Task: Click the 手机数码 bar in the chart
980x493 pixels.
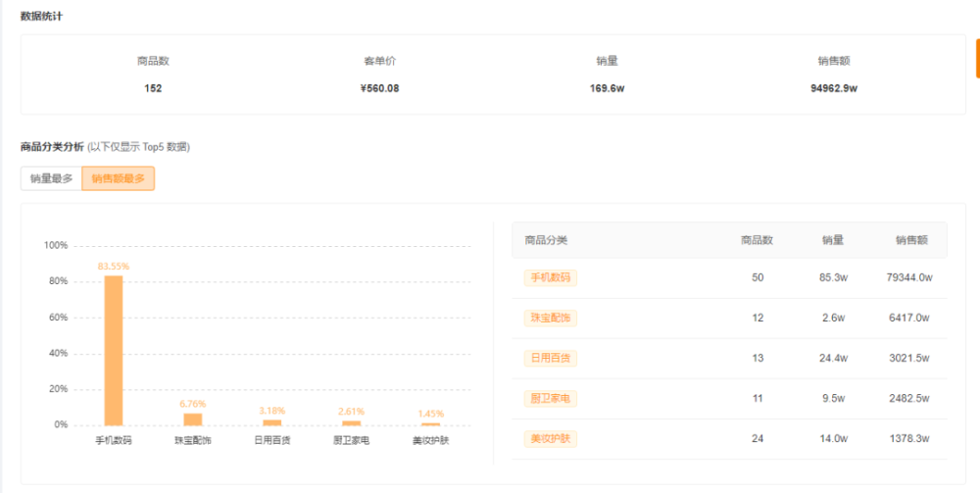Action: pyautogui.click(x=114, y=351)
